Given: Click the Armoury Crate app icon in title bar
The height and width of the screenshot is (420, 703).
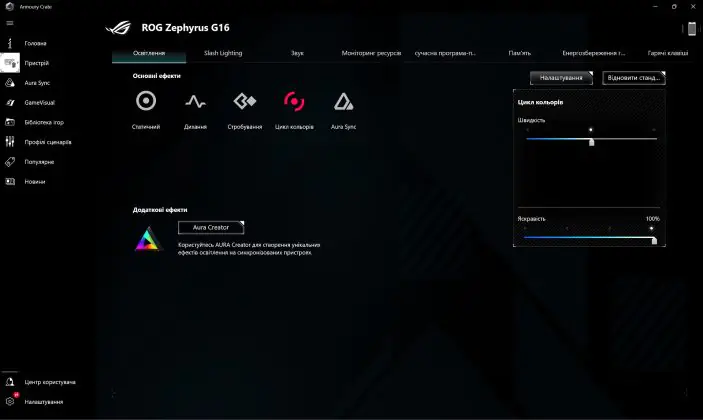Looking at the screenshot, I should tap(9, 7).
